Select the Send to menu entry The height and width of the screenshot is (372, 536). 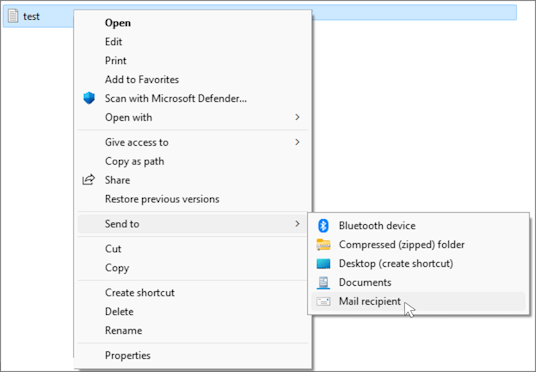point(193,224)
